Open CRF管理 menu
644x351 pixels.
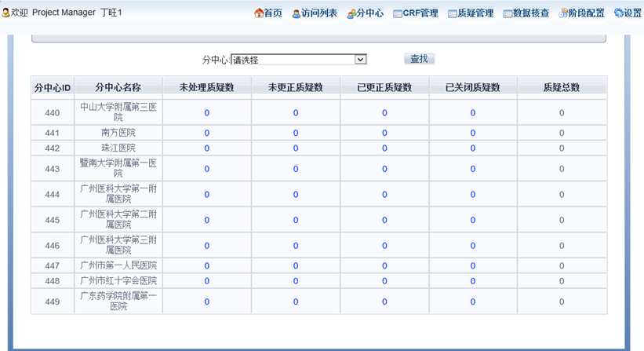point(420,13)
